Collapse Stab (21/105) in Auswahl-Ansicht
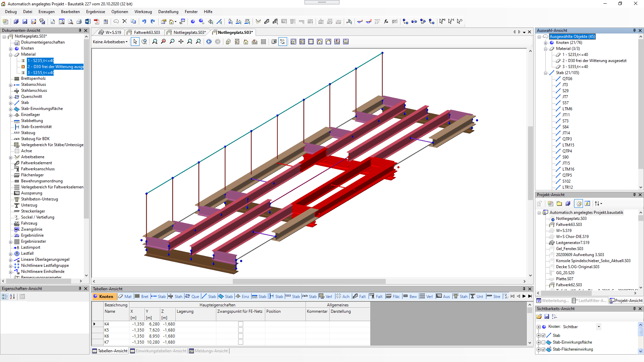The height and width of the screenshot is (362, 644). pos(546,73)
